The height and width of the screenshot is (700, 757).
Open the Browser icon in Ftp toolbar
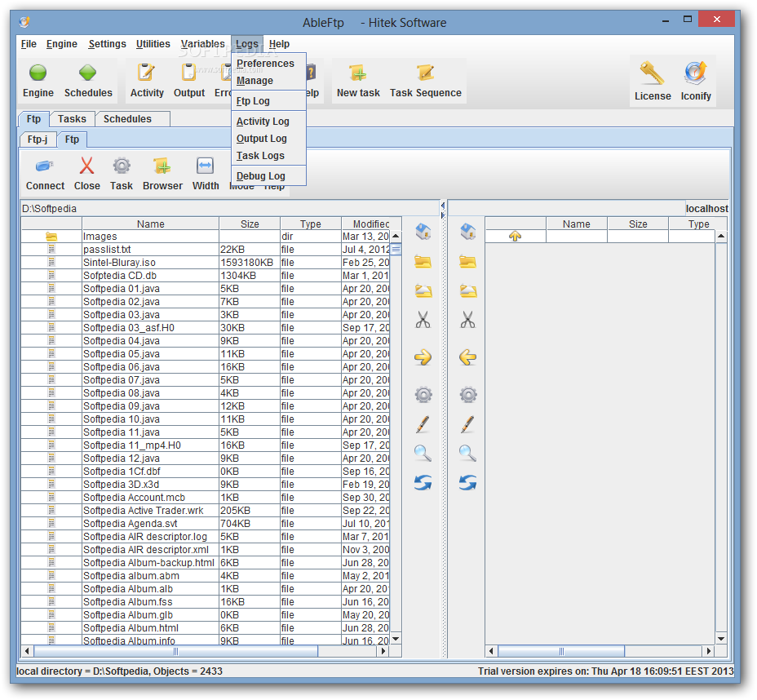click(162, 166)
